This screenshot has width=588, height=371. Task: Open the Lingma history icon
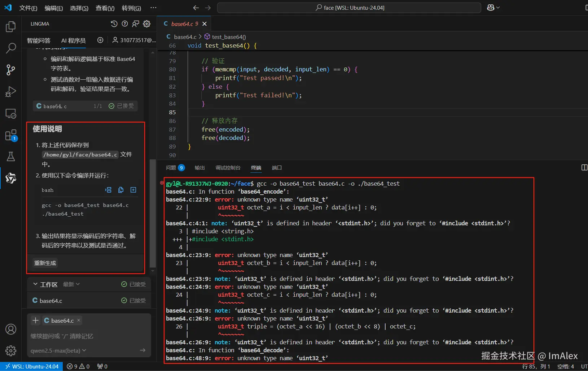(x=114, y=24)
